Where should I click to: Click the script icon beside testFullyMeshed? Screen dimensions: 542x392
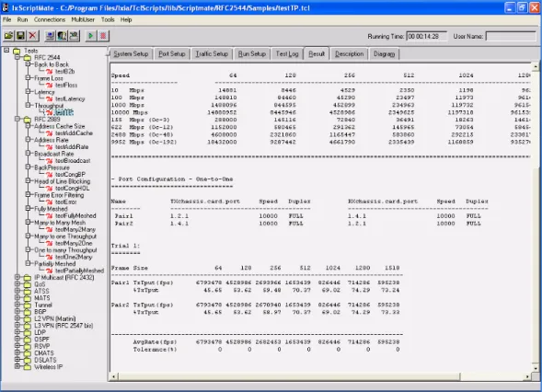pyautogui.click(x=50, y=216)
